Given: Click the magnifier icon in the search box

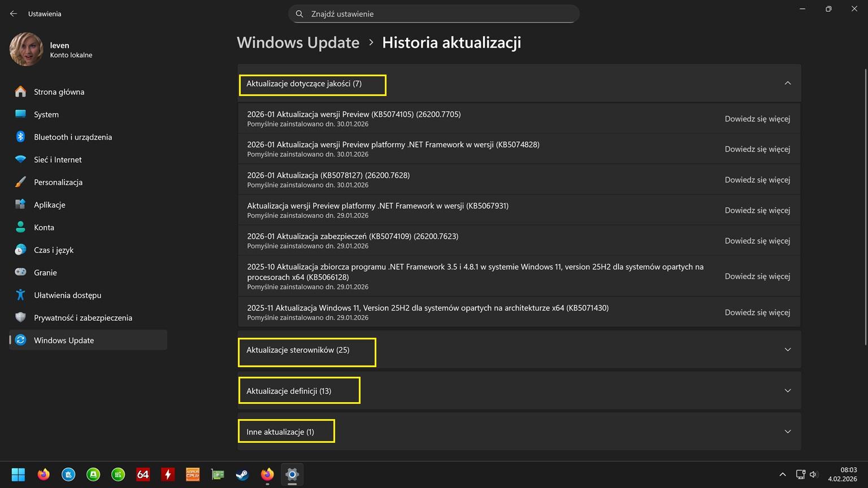Looking at the screenshot, I should [x=300, y=14].
